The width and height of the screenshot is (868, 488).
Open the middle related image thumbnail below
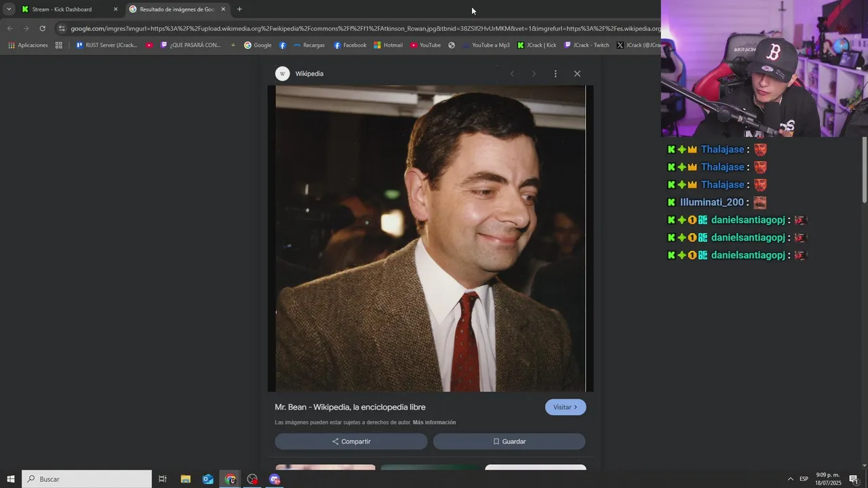coord(430,467)
